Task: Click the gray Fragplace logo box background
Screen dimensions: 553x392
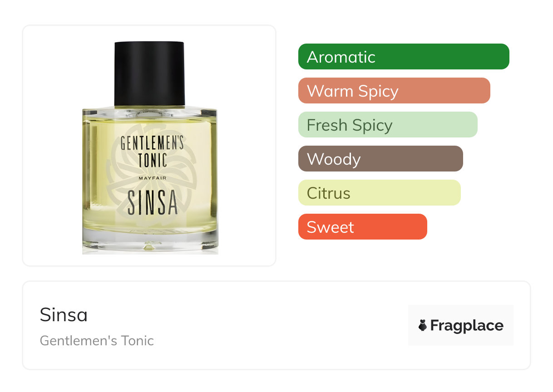Action: (x=461, y=325)
